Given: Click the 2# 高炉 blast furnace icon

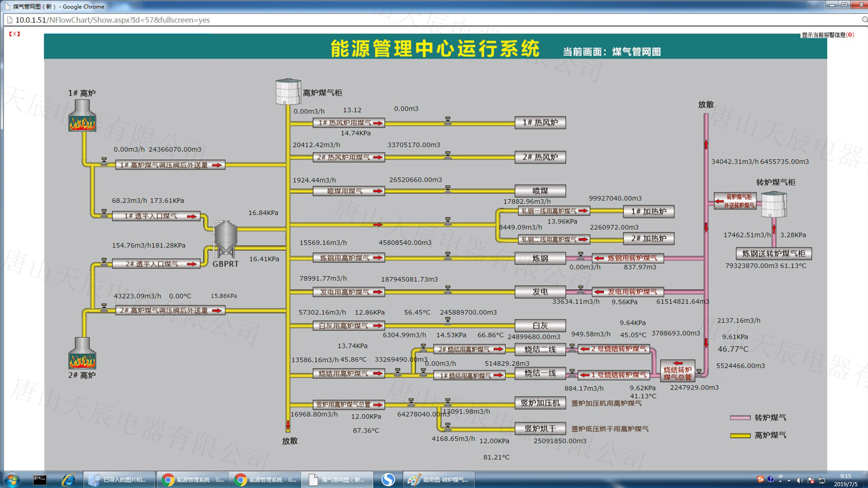Looking at the screenshot, I should pyautogui.click(x=83, y=359).
